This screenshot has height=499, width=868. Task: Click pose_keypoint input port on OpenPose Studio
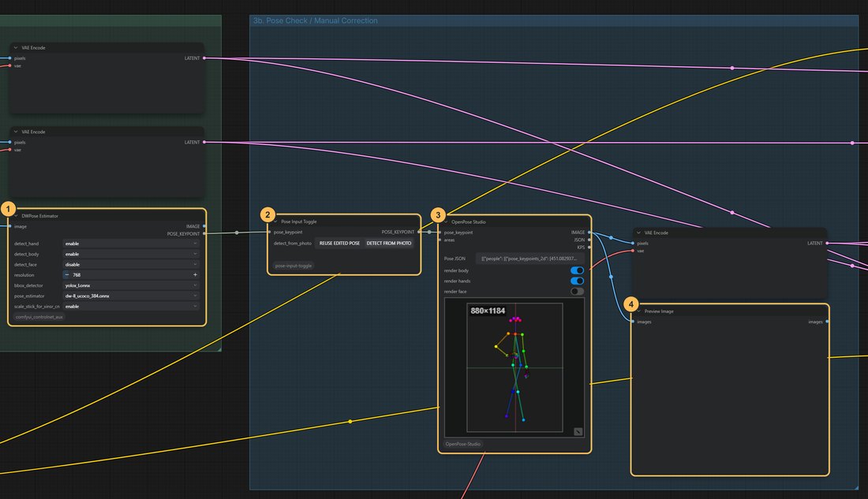pos(440,233)
